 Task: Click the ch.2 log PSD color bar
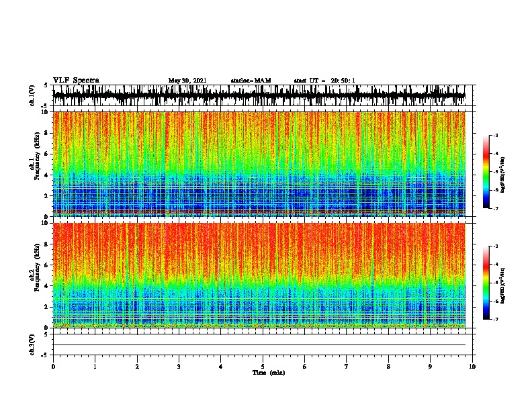pyautogui.click(x=486, y=283)
